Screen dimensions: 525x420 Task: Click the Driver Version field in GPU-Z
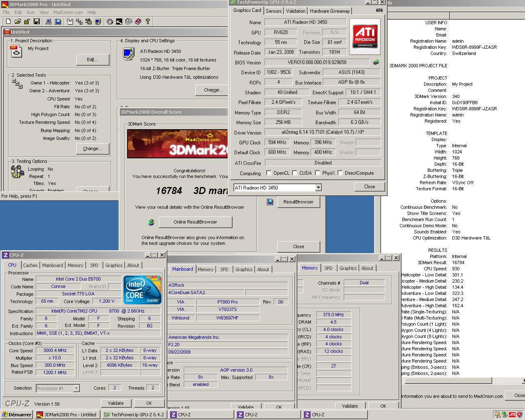[x=322, y=132]
